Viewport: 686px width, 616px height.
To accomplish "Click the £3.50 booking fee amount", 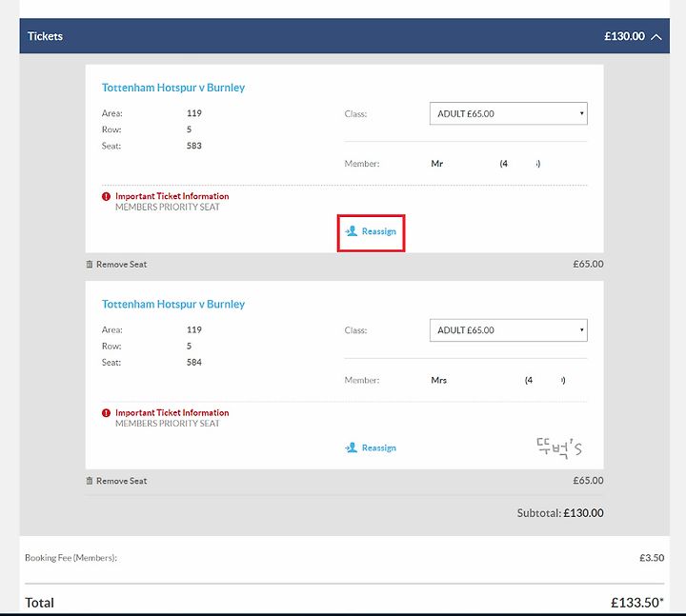I will 652,558.
